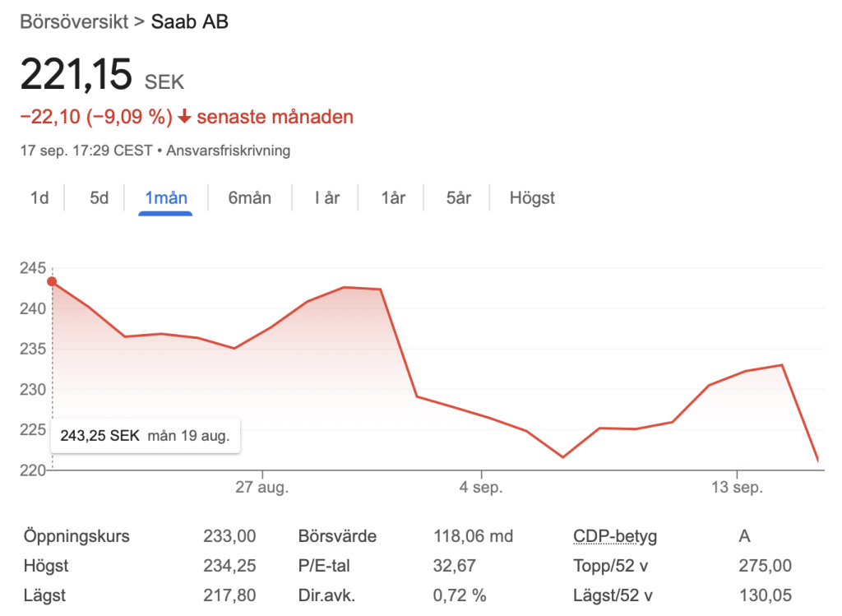Click the Saab AB breadcrumb title
Image resolution: width=842 pixels, height=616 pixels.
click(190, 21)
